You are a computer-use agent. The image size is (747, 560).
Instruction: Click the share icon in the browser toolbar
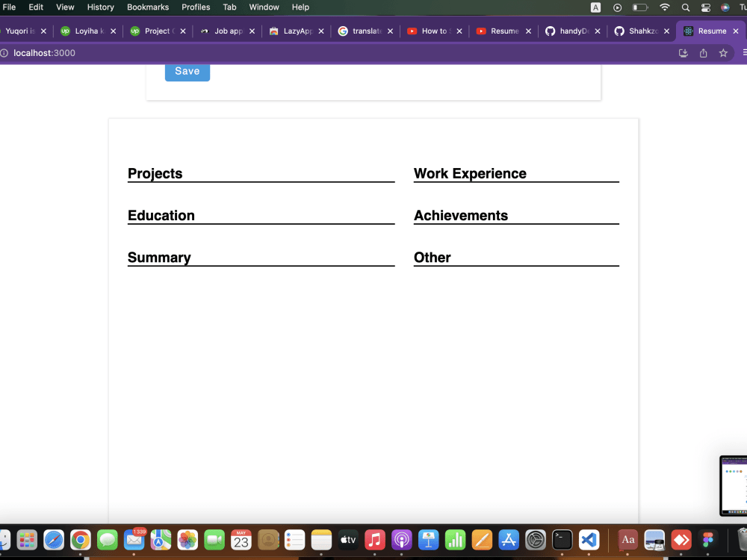(703, 53)
